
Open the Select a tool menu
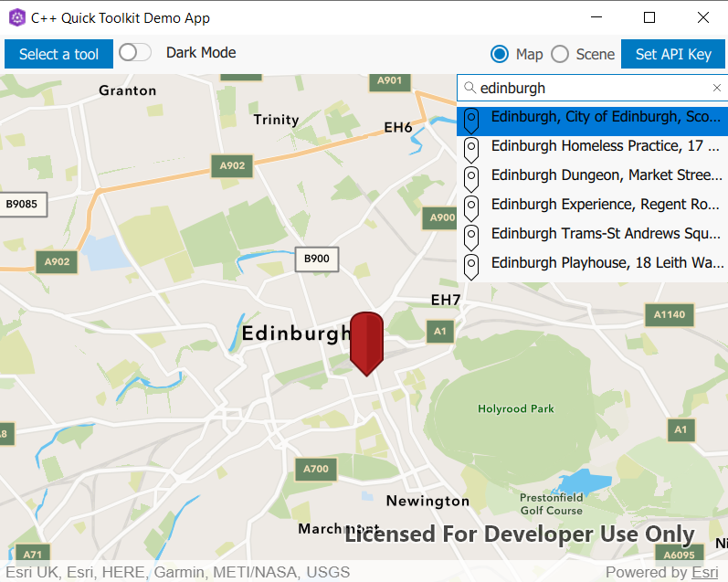[58, 54]
